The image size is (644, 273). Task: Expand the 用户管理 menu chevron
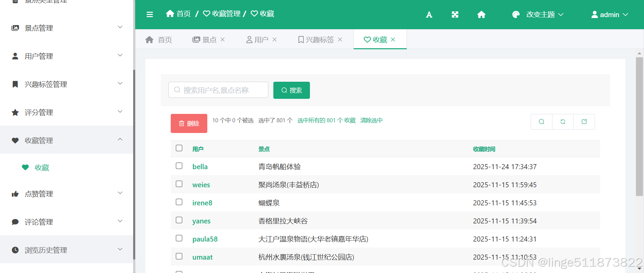(x=120, y=55)
